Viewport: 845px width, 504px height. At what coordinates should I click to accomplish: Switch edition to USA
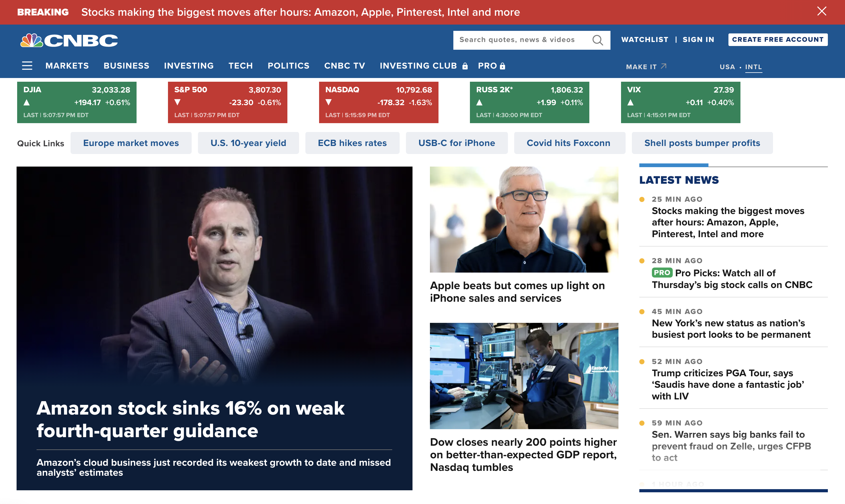tap(727, 67)
